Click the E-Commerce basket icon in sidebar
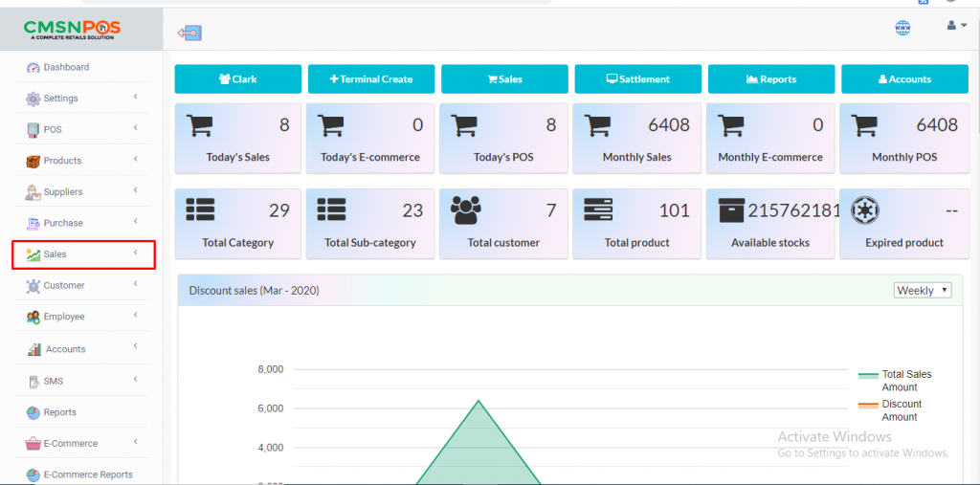 [33, 444]
